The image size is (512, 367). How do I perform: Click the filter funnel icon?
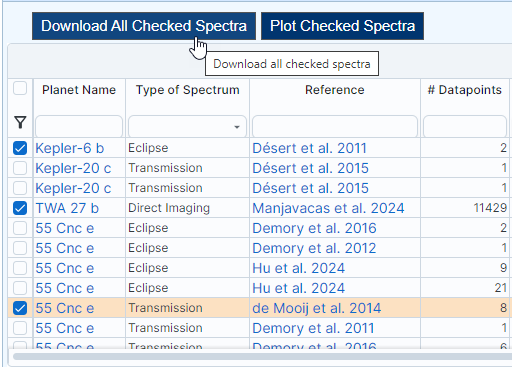[20, 122]
